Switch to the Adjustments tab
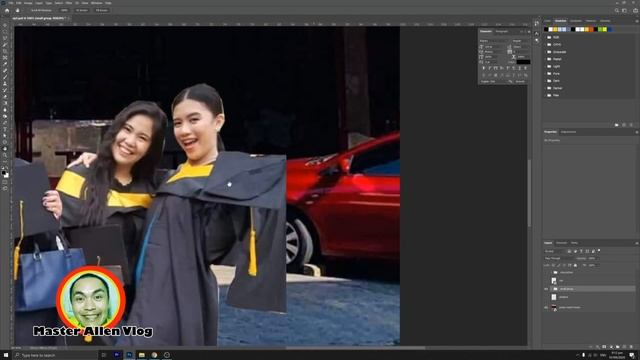 pyautogui.click(x=568, y=132)
